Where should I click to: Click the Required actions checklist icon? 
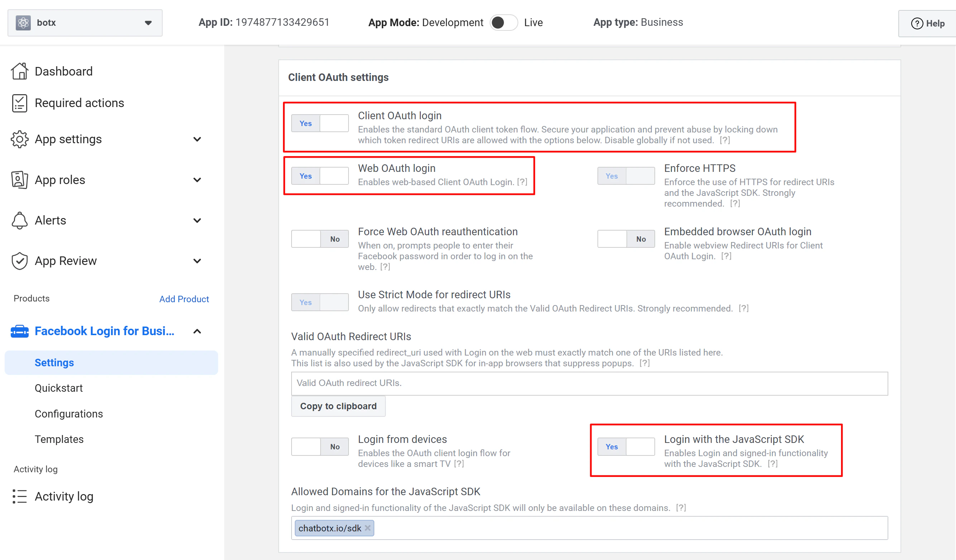click(19, 103)
